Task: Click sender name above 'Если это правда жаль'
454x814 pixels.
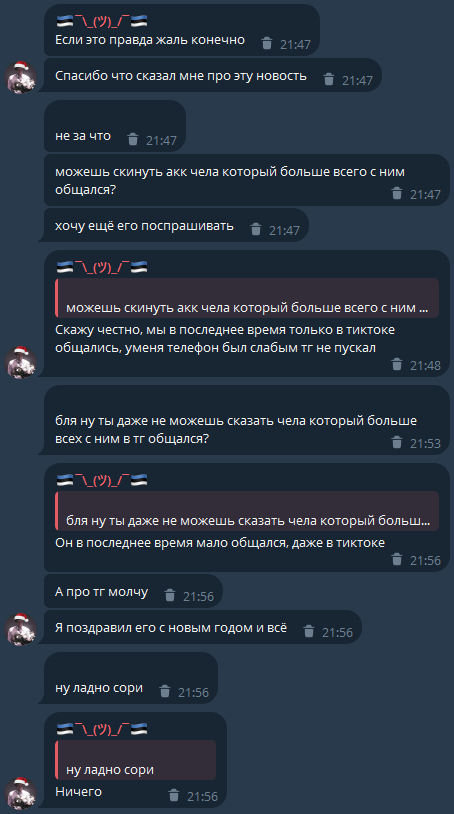Action: (102, 22)
